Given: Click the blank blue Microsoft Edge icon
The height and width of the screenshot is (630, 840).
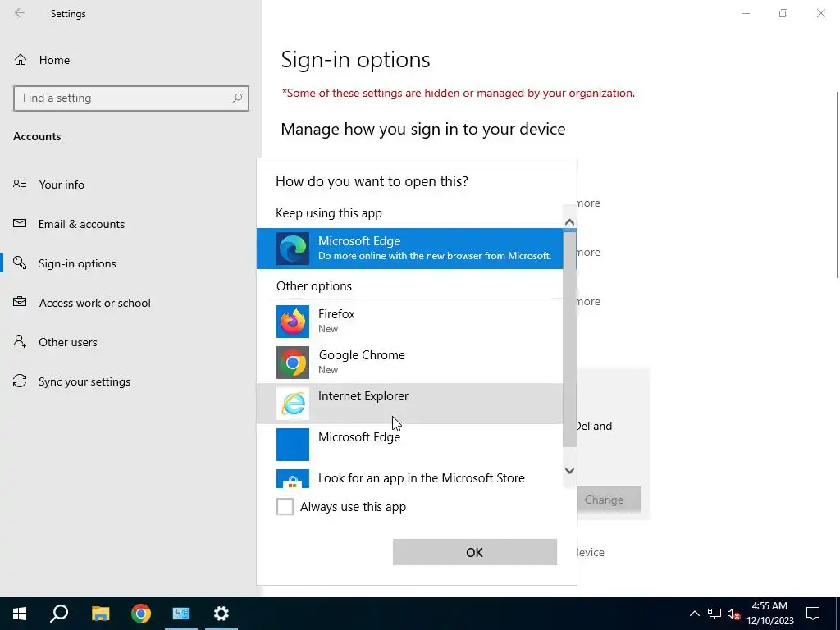Looking at the screenshot, I should click(293, 444).
